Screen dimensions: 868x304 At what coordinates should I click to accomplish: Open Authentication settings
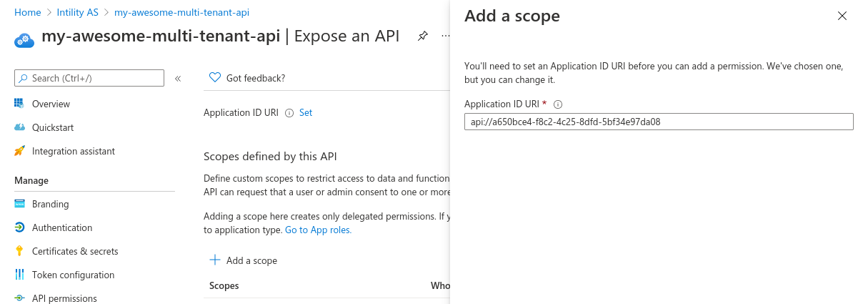coord(62,227)
